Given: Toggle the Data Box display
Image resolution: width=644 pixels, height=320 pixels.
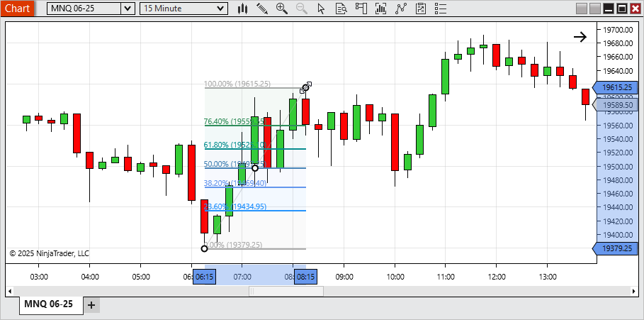Looking at the screenshot, I should tap(341, 9).
